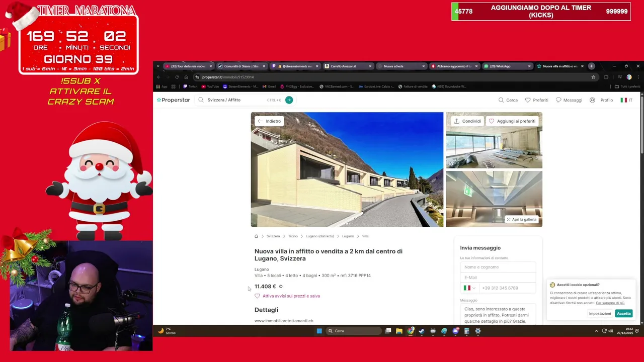Open the Fatture di vendita bookmark
644x362 pixels.
tap(413, 86)
